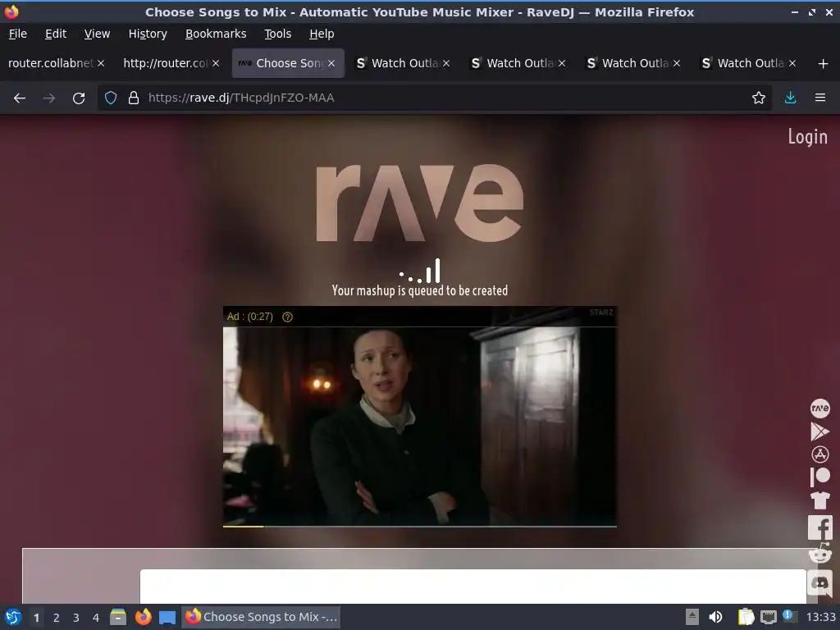Show desktop via blue taskbar icon
840x630 pixels.
(x=167, y=618)
